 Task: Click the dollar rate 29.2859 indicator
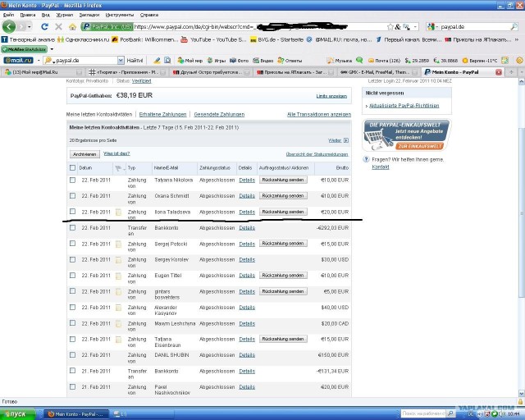417,60
